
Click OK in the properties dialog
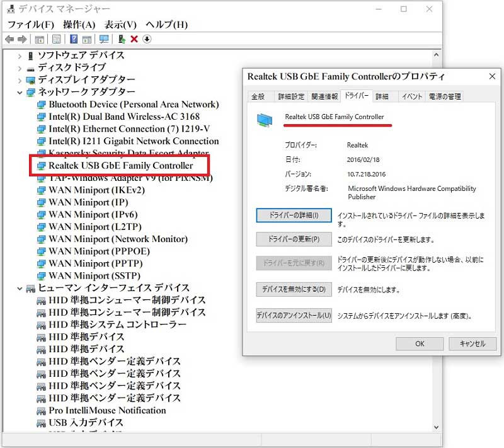[420, 343]
